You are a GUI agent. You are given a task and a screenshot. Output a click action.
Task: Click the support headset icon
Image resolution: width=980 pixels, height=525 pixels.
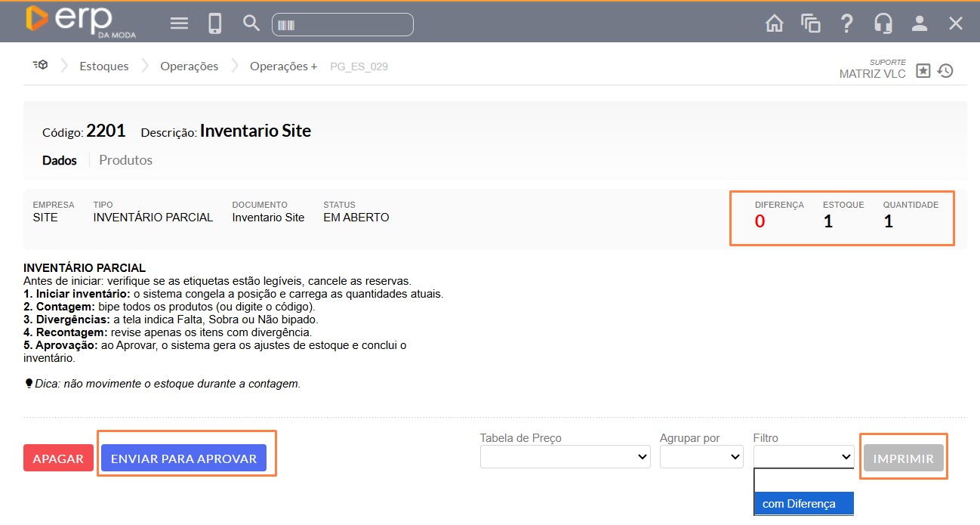click(883, 23)
